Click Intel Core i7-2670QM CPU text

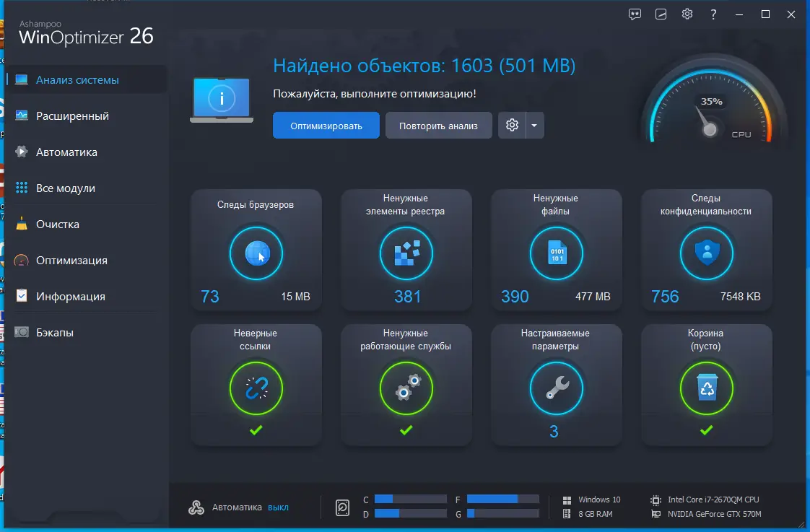[713, 500]
